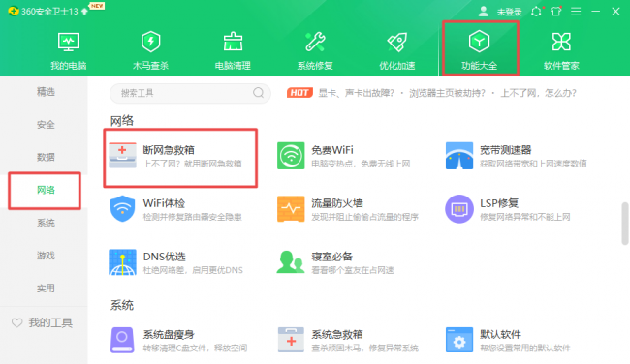Select the 系统修复 wrench icon
Viewport: 630px width, 364px height.
coord(315,42)
